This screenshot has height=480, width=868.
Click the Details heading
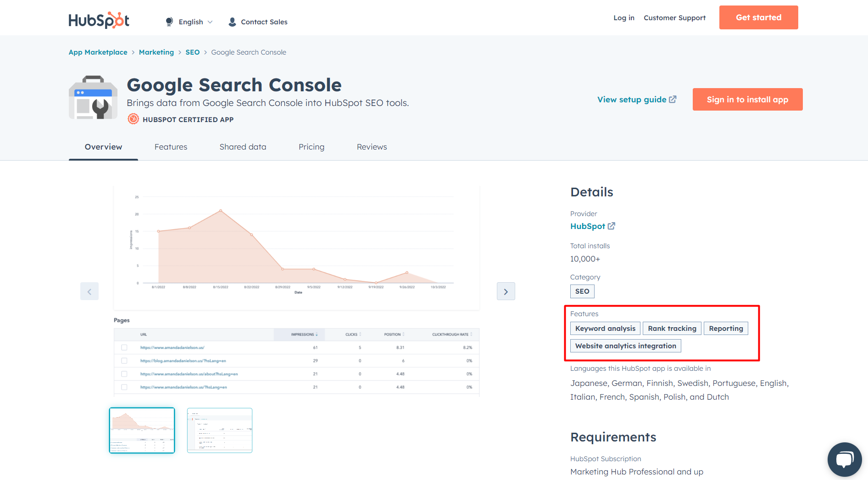click(x=592, y=192)
